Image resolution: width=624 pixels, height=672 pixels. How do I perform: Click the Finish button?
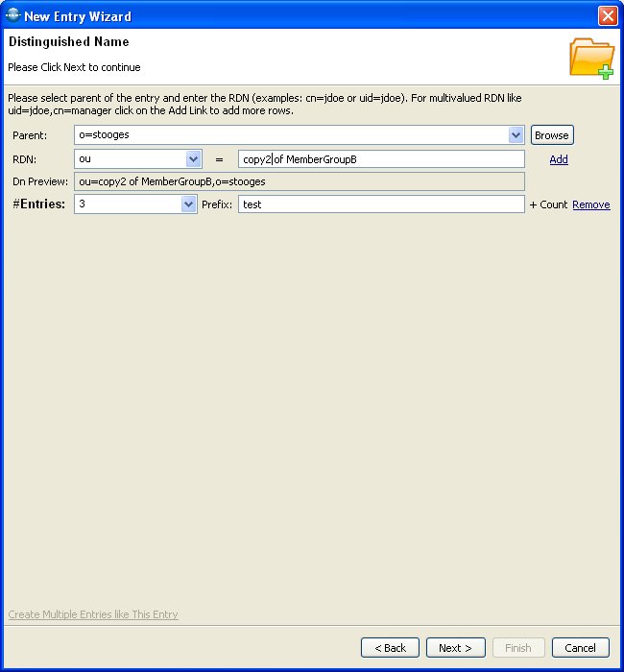[518, 648]
